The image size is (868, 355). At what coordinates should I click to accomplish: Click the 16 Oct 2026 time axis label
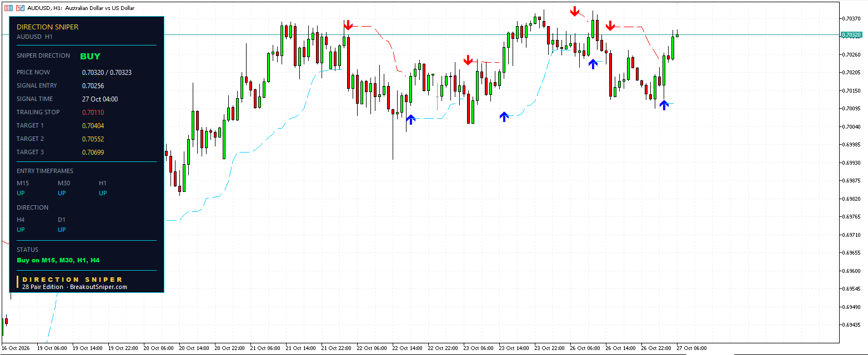point(14,348)
